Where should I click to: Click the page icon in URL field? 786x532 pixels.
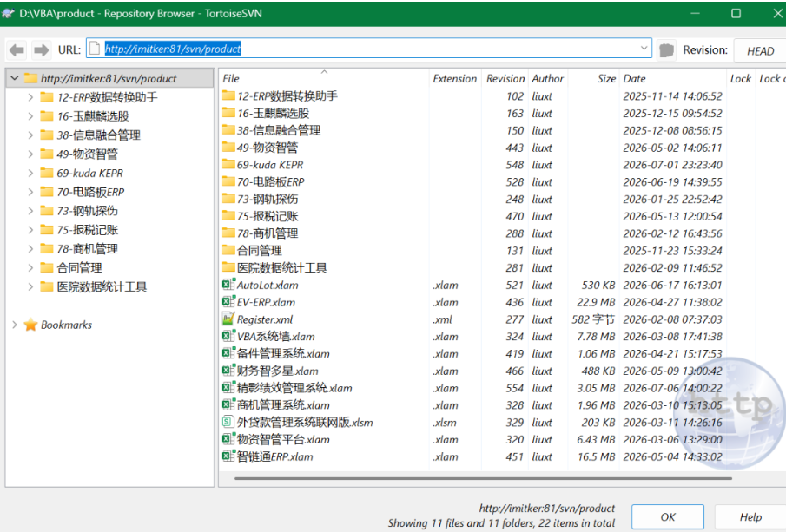click(x=95, y=49)
